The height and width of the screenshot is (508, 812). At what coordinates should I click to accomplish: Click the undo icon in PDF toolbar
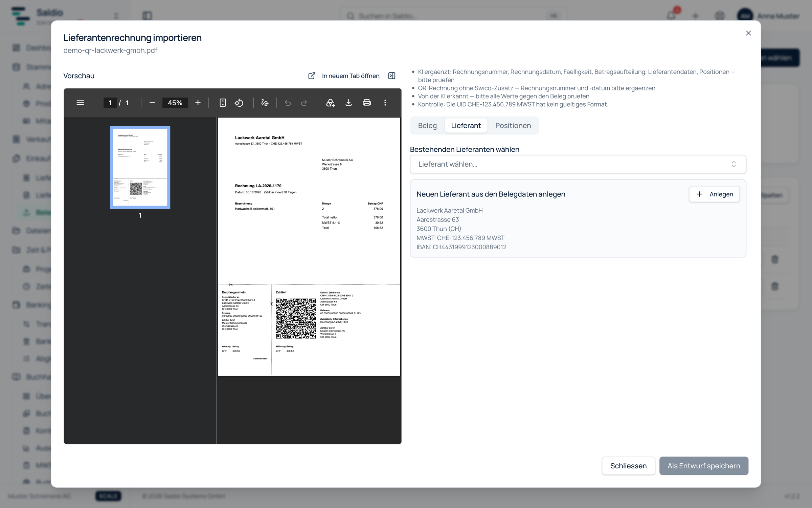point(288,103)
